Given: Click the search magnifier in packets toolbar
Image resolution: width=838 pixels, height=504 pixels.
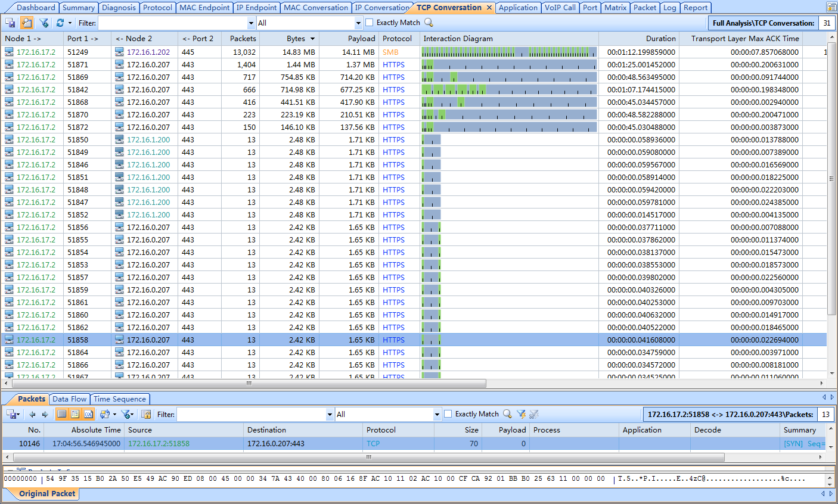Looking at the screenshot, I should coord(507,414).
